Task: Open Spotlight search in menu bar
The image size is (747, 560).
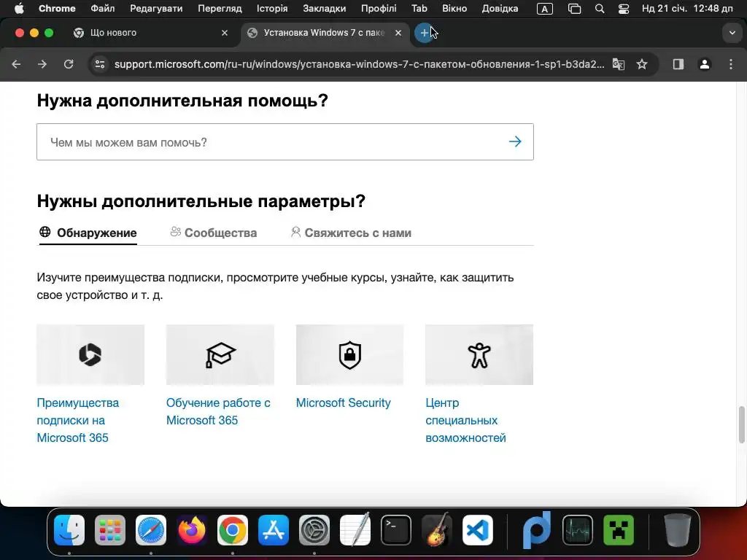Action: pos(600,9)
